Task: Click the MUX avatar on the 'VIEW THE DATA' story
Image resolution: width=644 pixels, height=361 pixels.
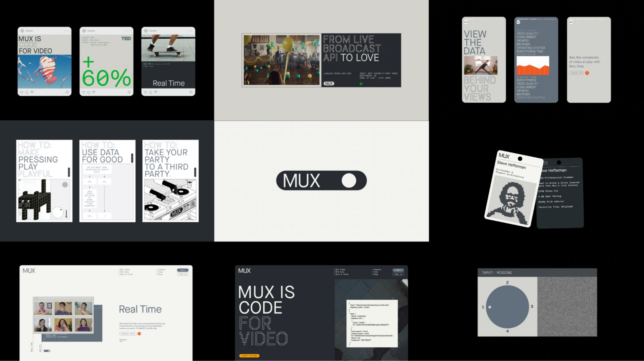Action: click(466, 22)
